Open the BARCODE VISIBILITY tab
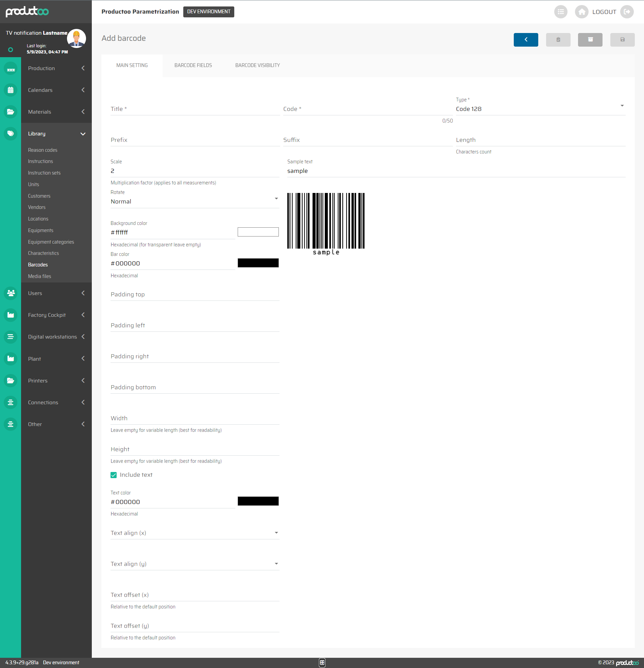Screen dimensions: 644x668 pyautogui.click(x=257, y=65)
